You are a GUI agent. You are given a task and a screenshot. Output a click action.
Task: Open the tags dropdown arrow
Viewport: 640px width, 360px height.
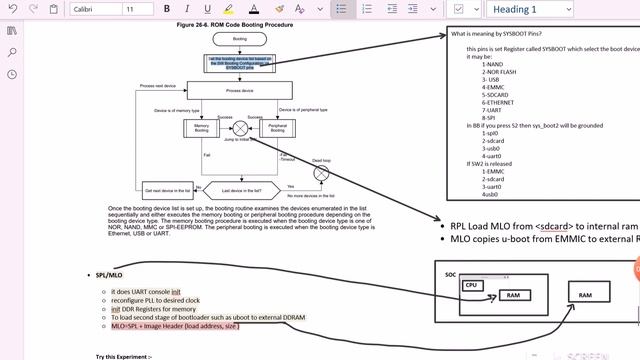click(x=476, y=9)
